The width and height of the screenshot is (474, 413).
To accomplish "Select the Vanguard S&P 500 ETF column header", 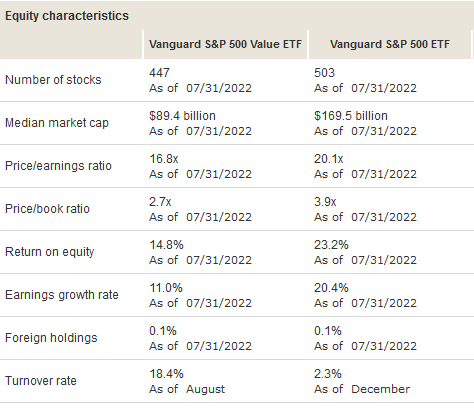I will click(390, 44).
